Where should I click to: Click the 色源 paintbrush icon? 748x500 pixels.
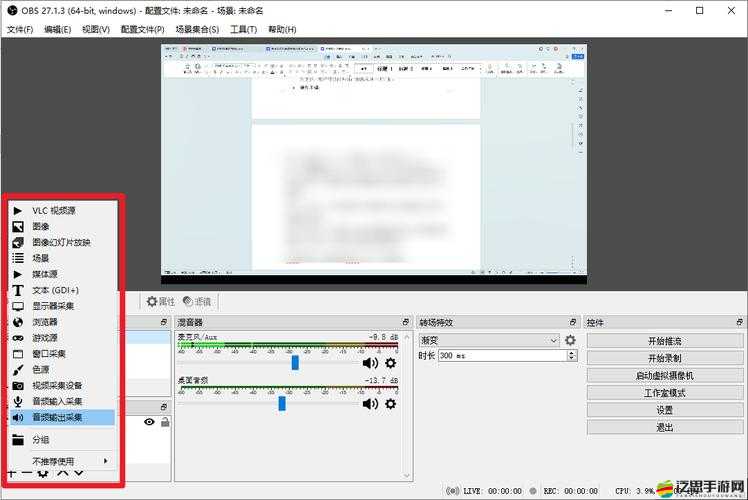click(x=17, y=369)
